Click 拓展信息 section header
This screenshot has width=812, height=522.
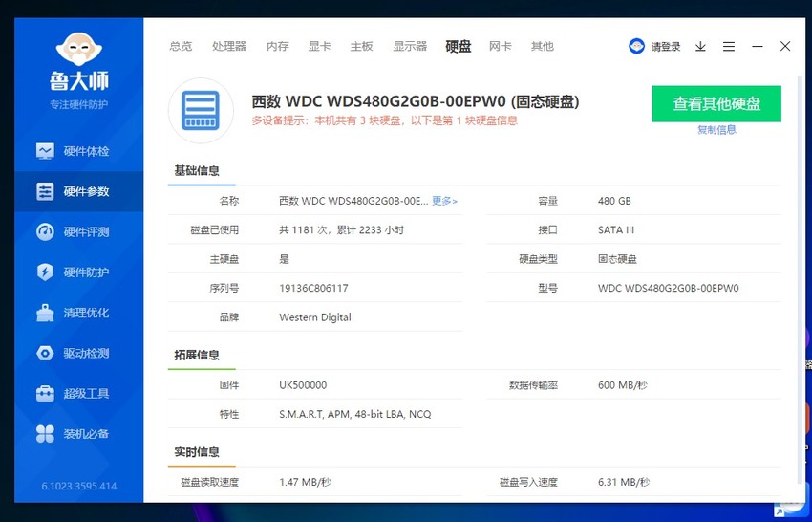coord(197,355)
